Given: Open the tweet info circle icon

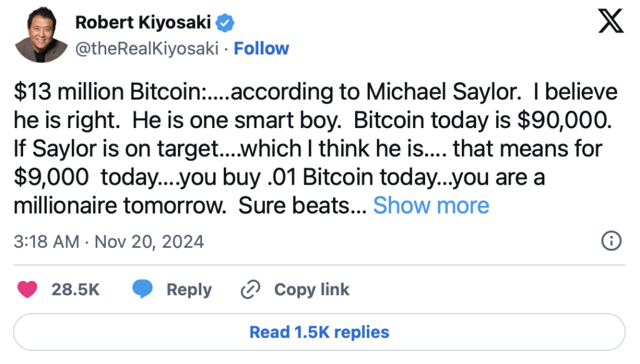Looking at the screenshot, I should coord(610,241).
